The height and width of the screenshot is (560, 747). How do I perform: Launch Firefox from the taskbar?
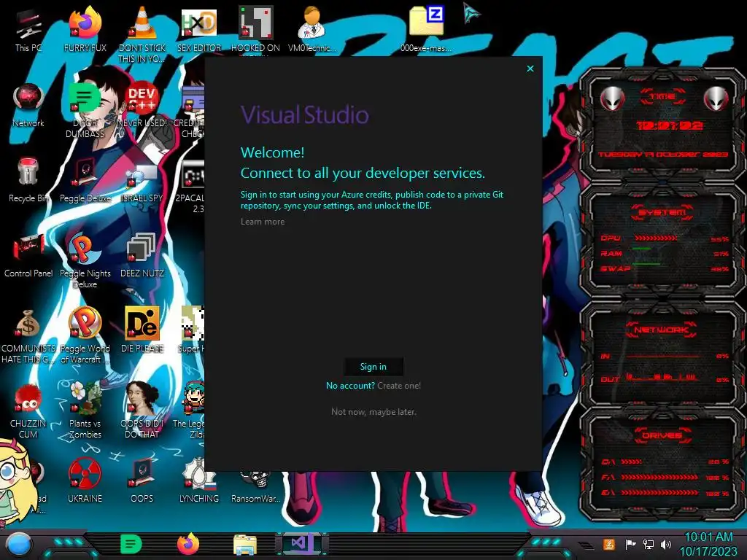coord(188,544)
